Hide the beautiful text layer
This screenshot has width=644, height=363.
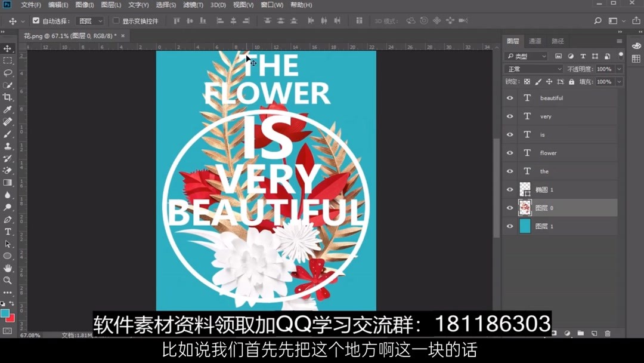pyautogui.click(x=510, y=97)
